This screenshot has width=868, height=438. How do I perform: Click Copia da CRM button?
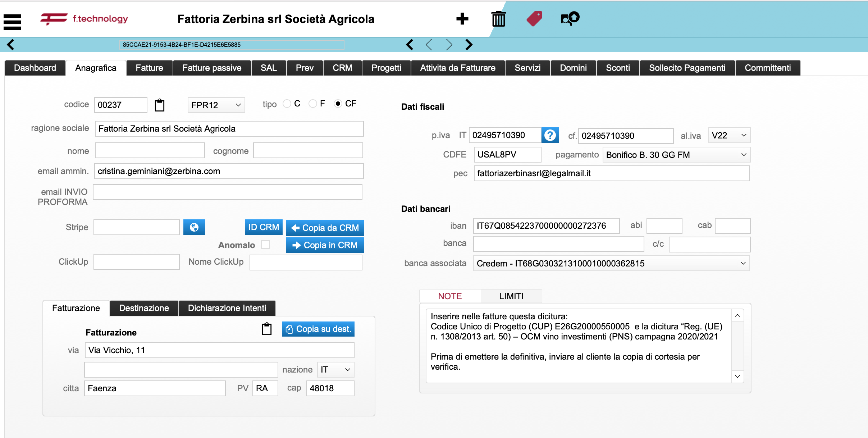point(325,228)
